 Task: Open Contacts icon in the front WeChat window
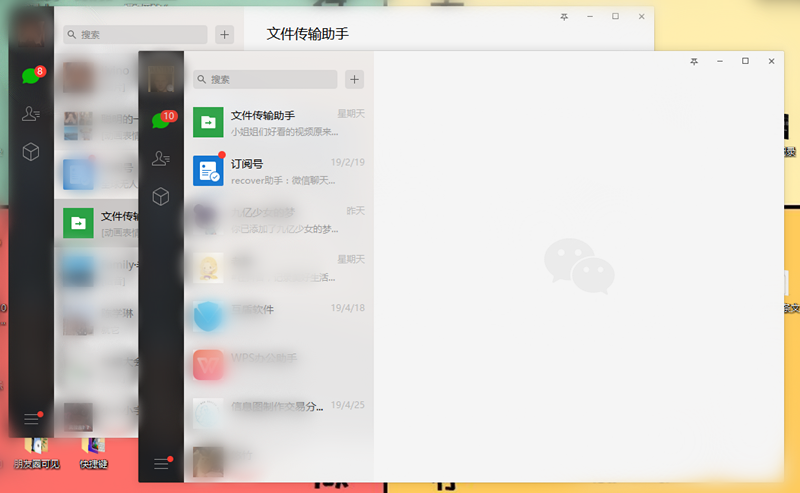point(160,158)
